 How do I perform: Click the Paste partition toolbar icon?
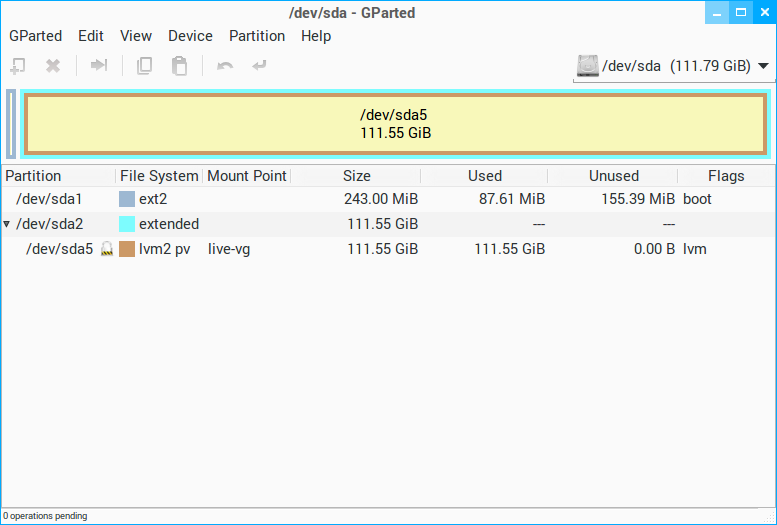coord(179,66)
